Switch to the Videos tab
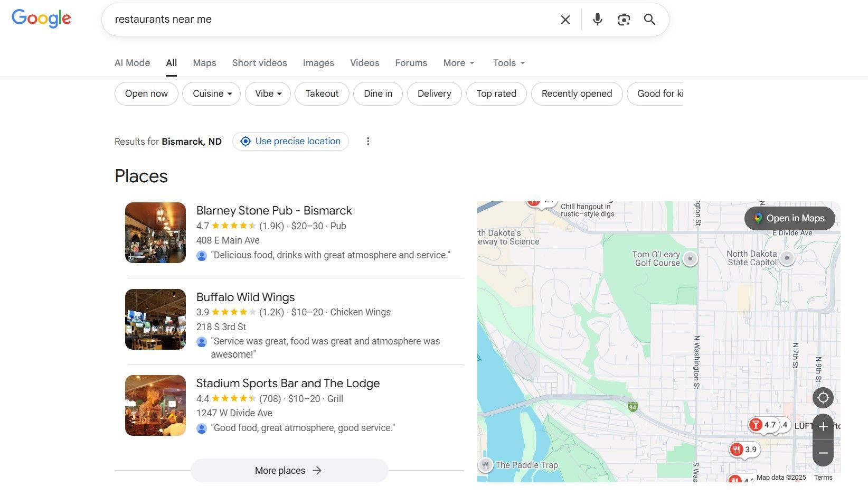This screenshot has height=495, width=868. pos(365,63)
